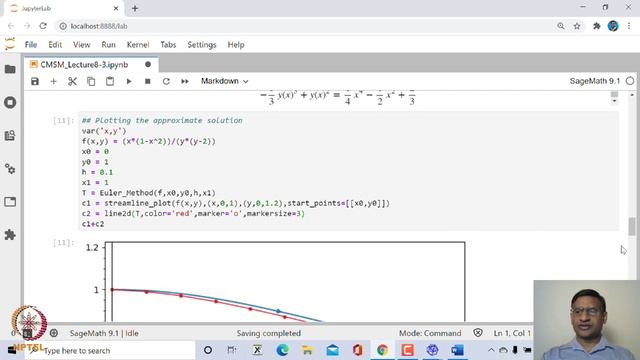Insert a new cell below with plus icon
Viewport: 640px width, 360px height.
pos(53,81)
